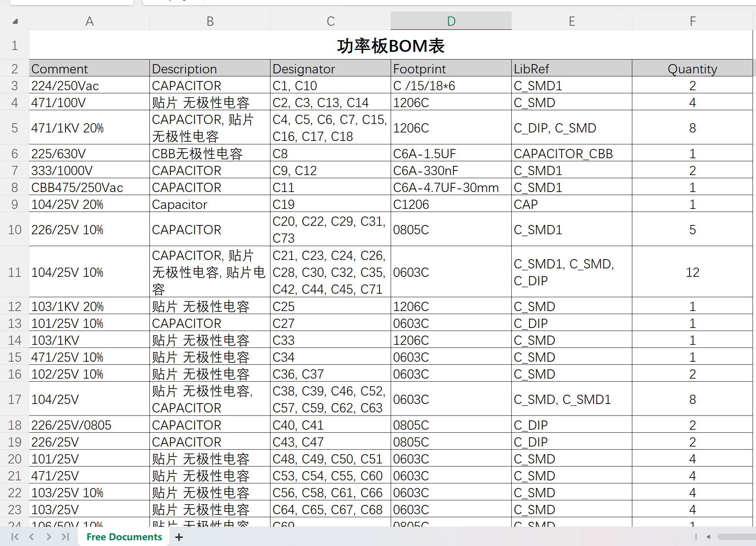Screen dimensions: 756x546
Task: Select row 11 header
Action: coord(15,272)
